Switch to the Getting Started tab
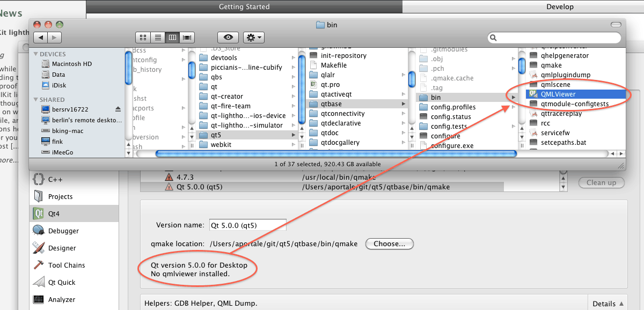The width and height of the screenshot is (644, 310). pyautogui.click(x=244, y=7)
